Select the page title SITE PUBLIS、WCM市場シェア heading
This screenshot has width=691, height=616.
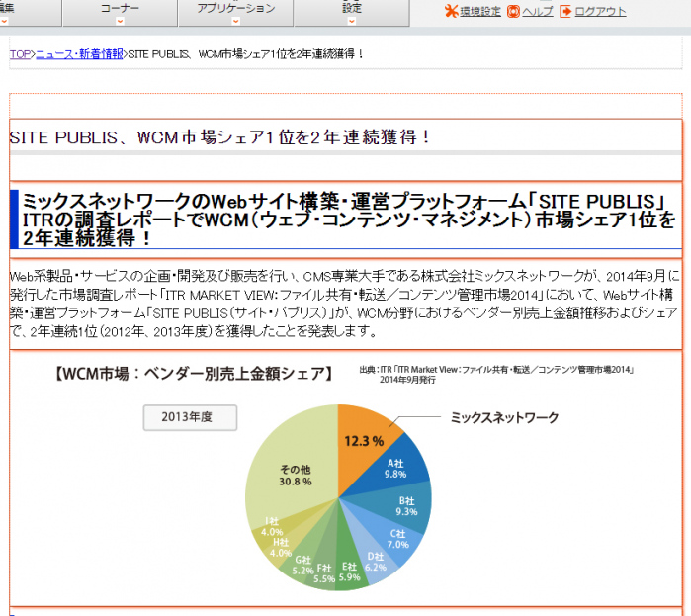pos(219,137)
